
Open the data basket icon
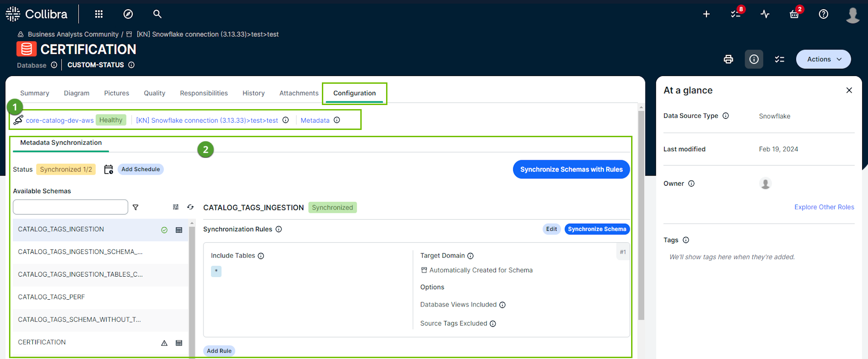pyautogui.click(x=794, y=14)
